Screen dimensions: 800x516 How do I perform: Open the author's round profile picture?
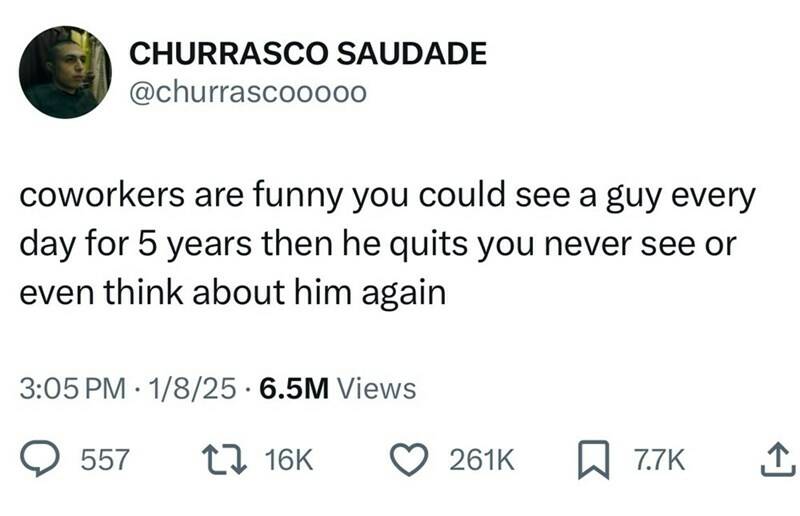click(65, 72)
